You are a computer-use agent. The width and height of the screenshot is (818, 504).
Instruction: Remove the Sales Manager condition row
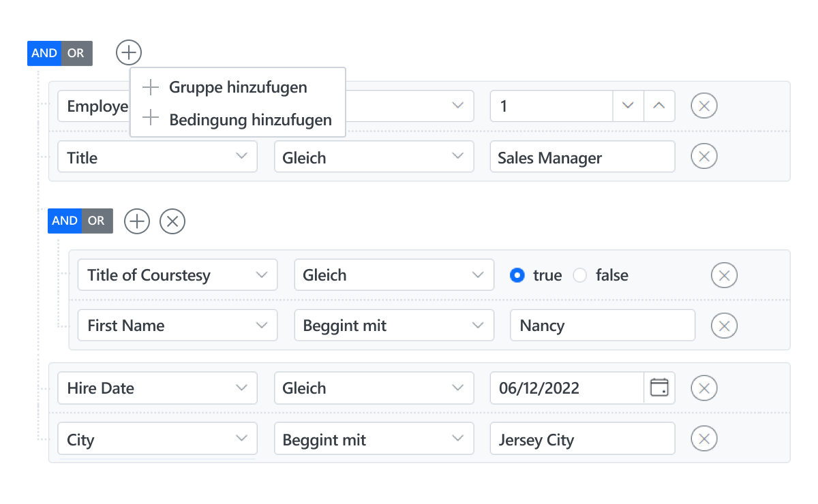coord(704,157)
